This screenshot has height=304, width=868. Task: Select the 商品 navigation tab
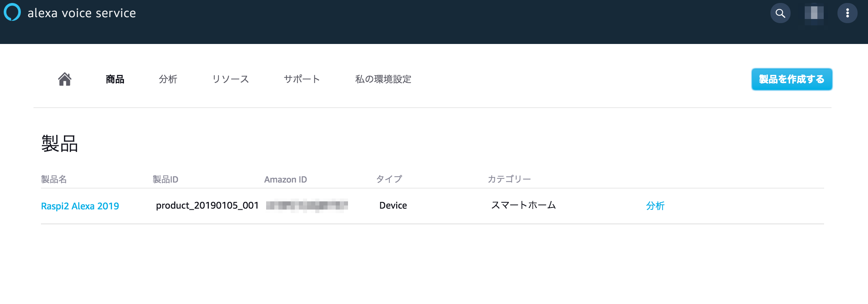pos(115,79)
